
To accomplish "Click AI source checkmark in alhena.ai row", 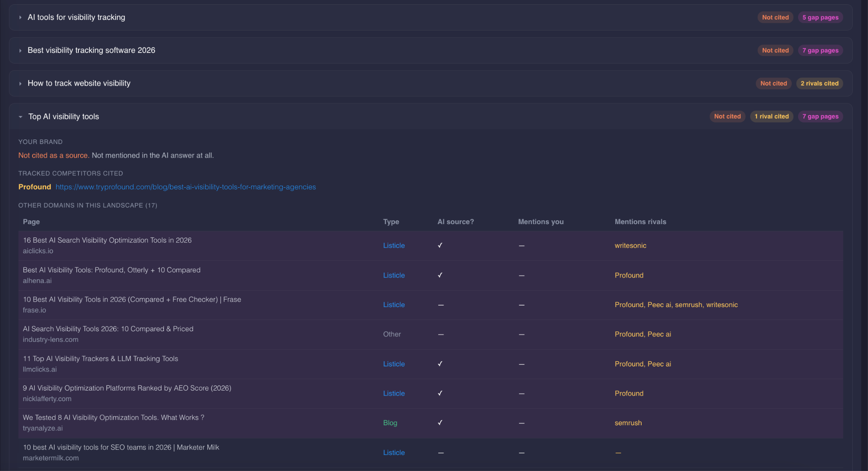I will [440, 275].
